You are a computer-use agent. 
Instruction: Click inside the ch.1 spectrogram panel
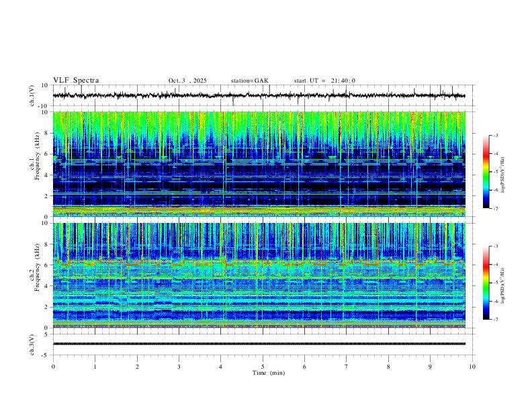259,164
